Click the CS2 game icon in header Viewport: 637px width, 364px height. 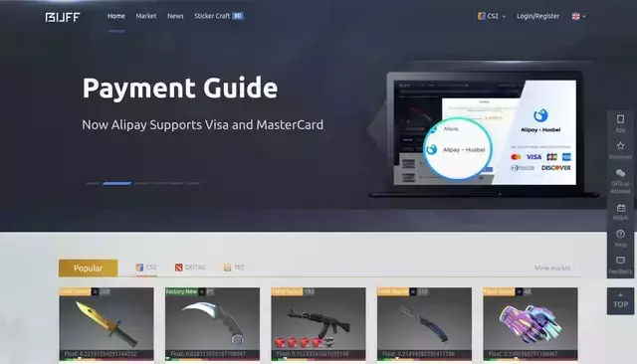click(482, 16)
